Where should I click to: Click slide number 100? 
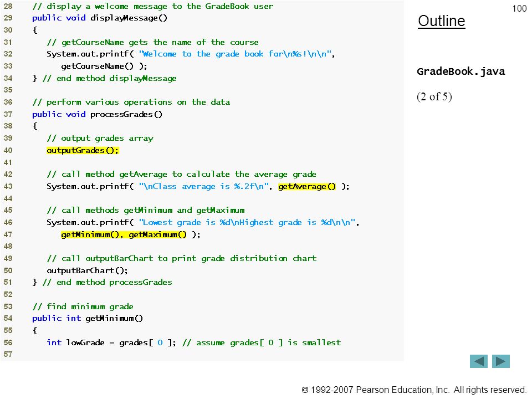tap(519, 8)
